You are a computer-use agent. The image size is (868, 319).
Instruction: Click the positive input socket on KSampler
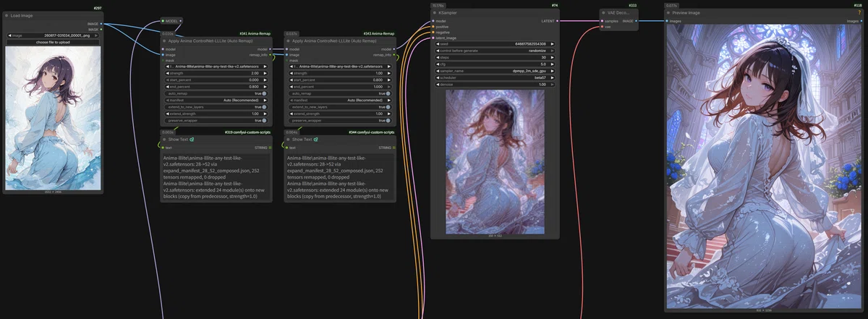pyautogui.click(x=433, y=27)
